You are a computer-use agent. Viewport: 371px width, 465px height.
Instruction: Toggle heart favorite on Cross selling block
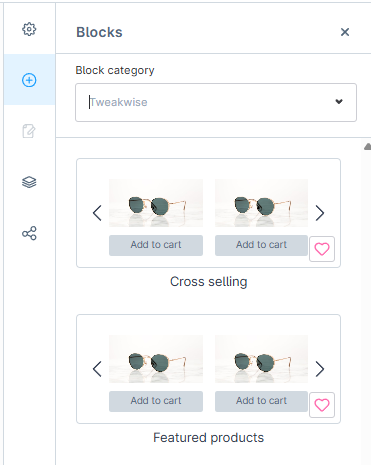tap(322, 249)
